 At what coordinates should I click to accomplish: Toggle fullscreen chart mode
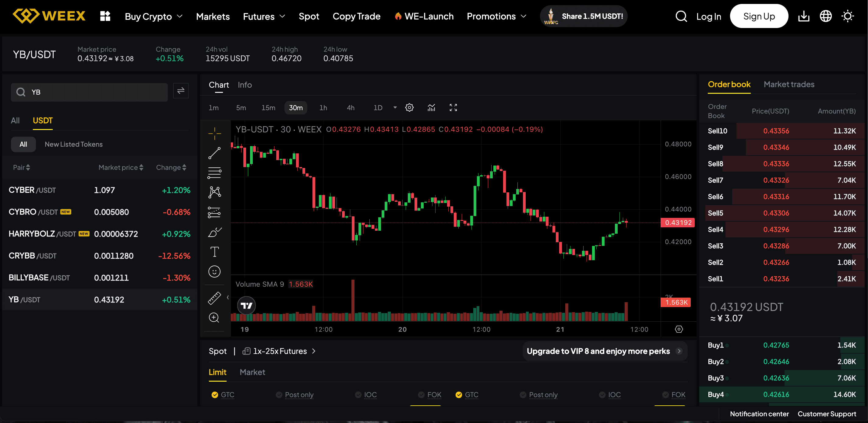pos(453,108)
